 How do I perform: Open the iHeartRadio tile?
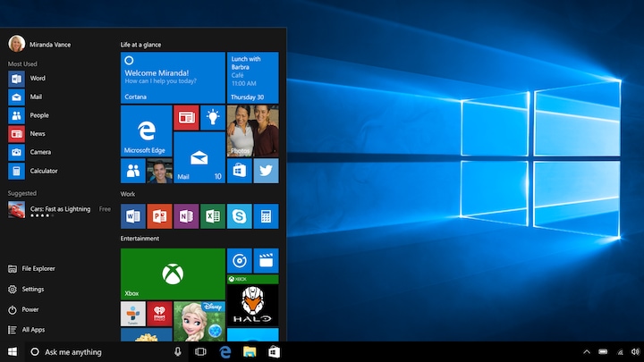click(160, 314)
